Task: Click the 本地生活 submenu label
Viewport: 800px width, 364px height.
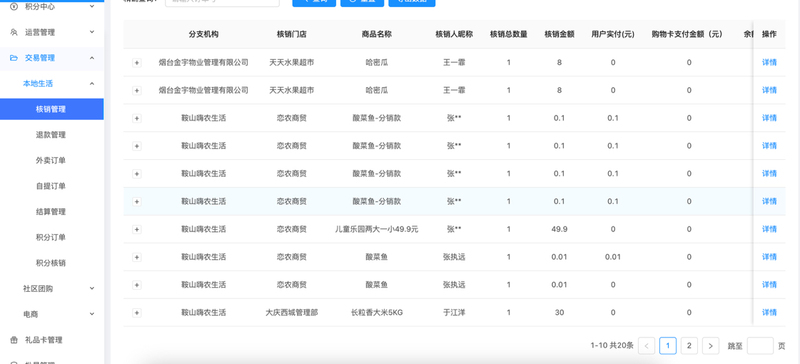Action: [x=38, y=83]
